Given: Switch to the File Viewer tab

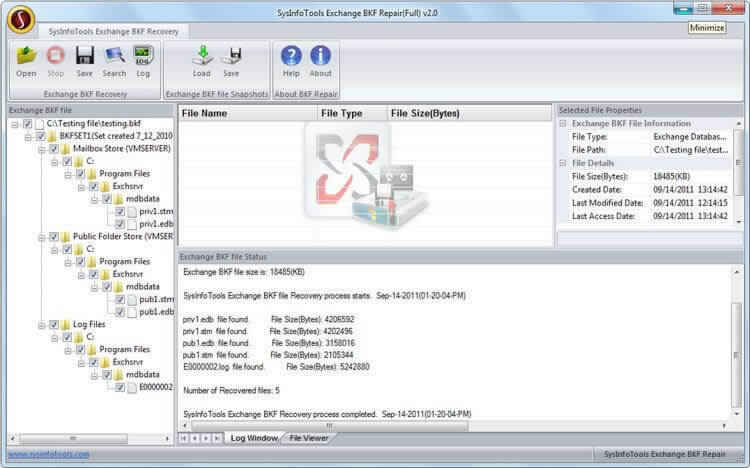Looking at the screenshot, I should coord(309,438).
